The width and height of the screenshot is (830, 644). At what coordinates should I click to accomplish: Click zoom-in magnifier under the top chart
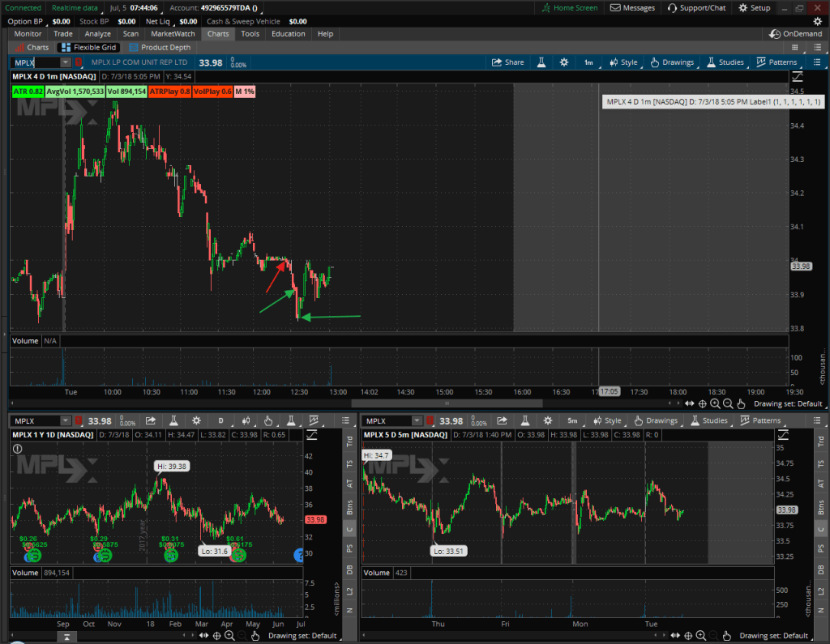(x=715, y=403)
